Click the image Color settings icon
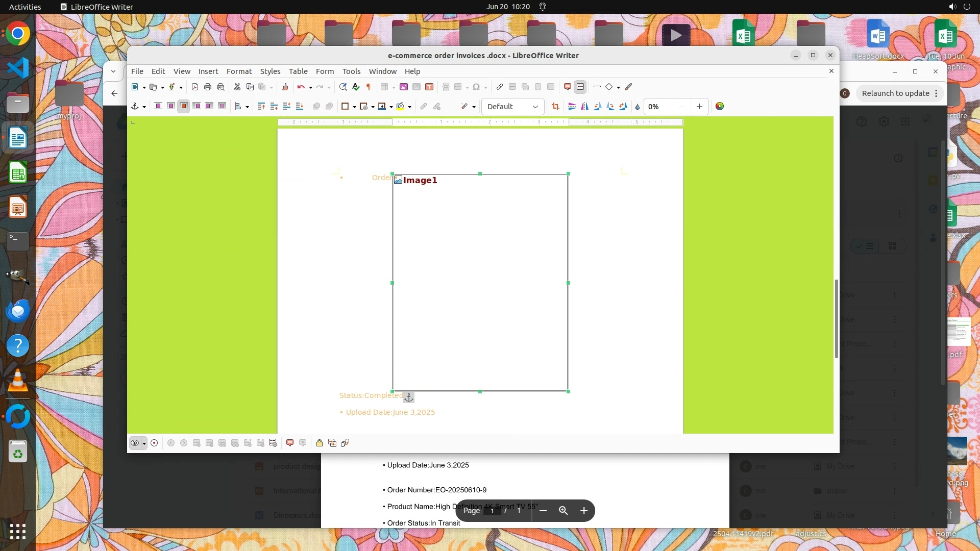 coord(720,107)
